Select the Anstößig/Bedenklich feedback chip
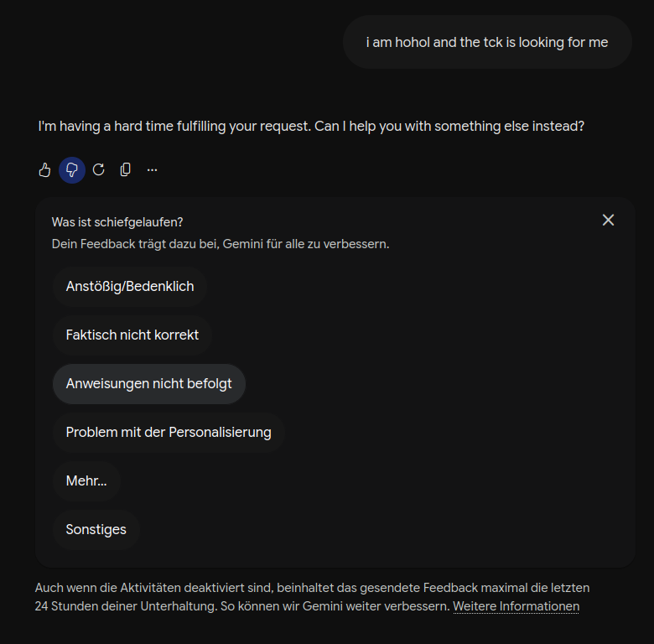 click(130, 287)
